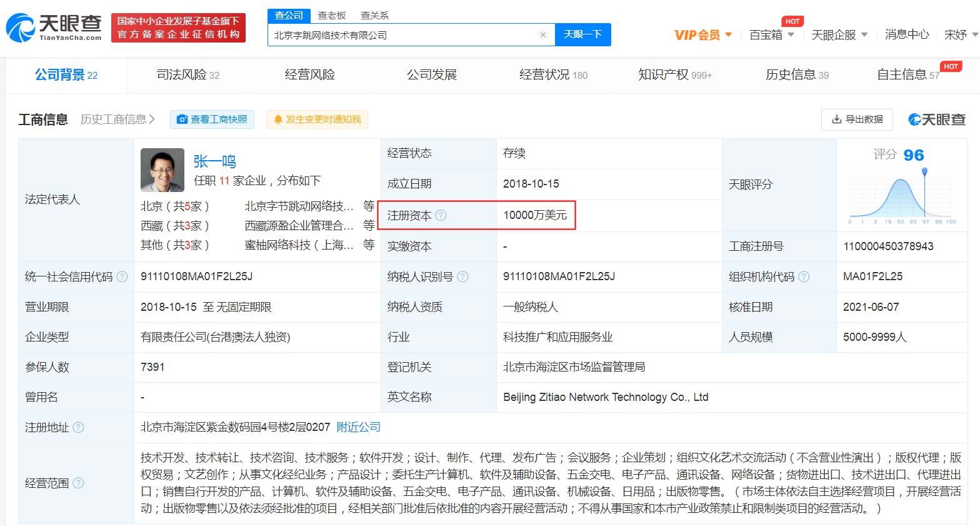Open the 公司发展 tab
The width and height of the screenshot is (980, 526).
tap(432, 75)
